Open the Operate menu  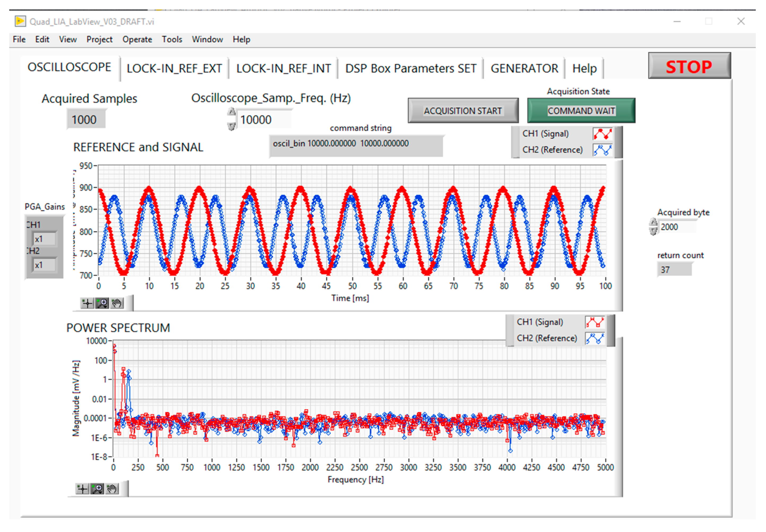coord(137,39)
